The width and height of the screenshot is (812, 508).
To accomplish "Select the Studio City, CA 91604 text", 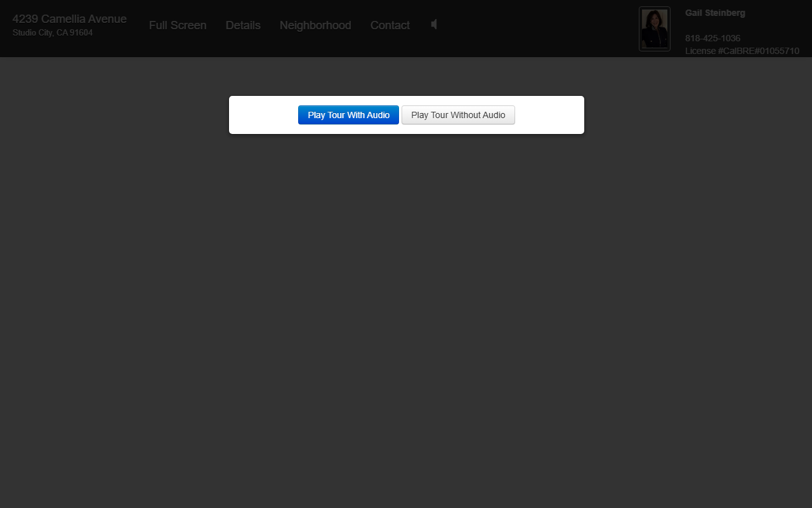I will pos(53,33).
